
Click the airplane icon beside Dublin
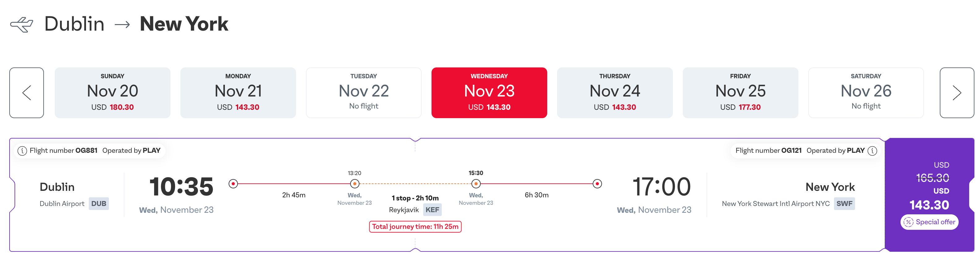22,25
